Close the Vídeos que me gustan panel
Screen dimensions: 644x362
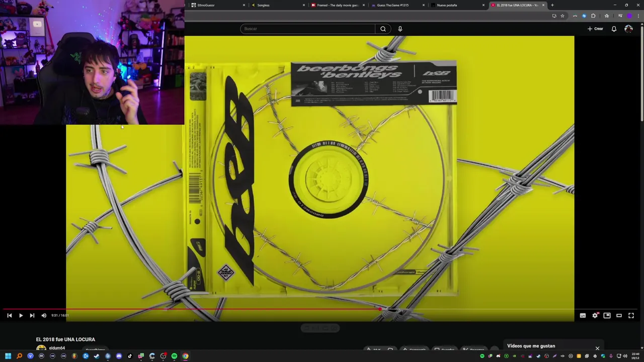[x=597, y=348]
